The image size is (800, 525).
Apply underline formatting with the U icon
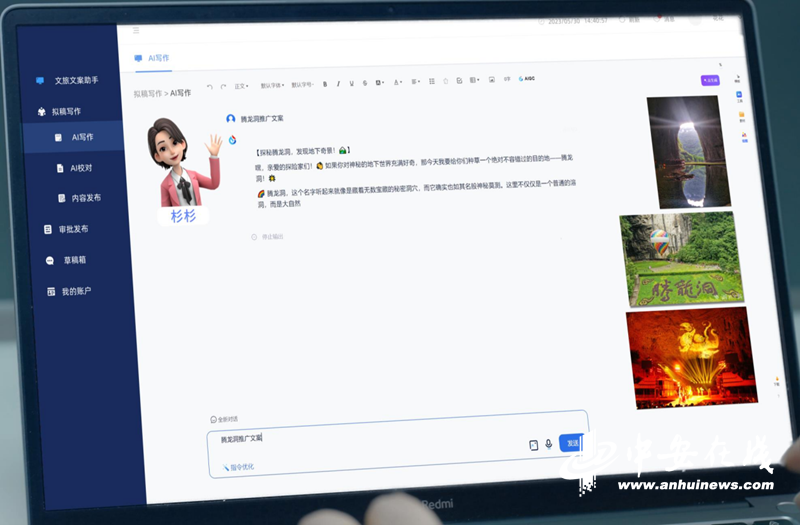coord(351,82)
